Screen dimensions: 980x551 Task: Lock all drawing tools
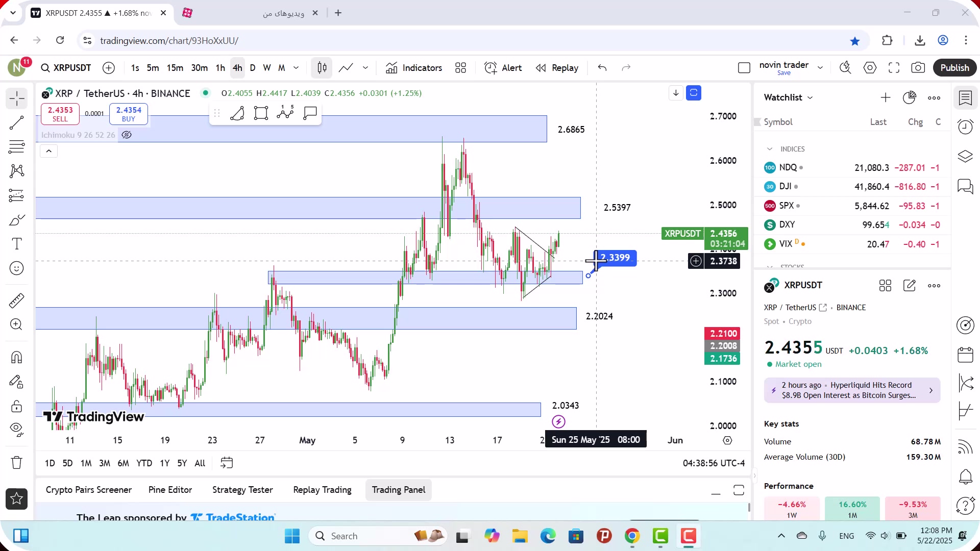(16, 406)
